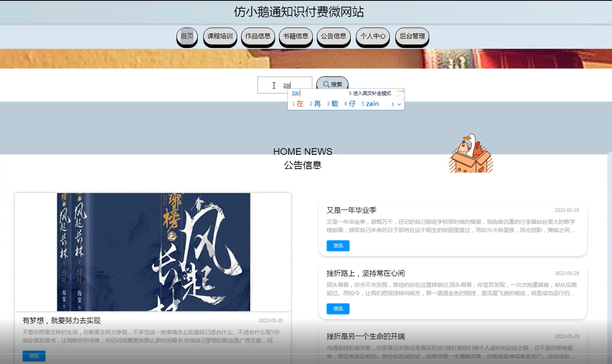Click the magnifier icon on the 搜索 button

point(326,84)
